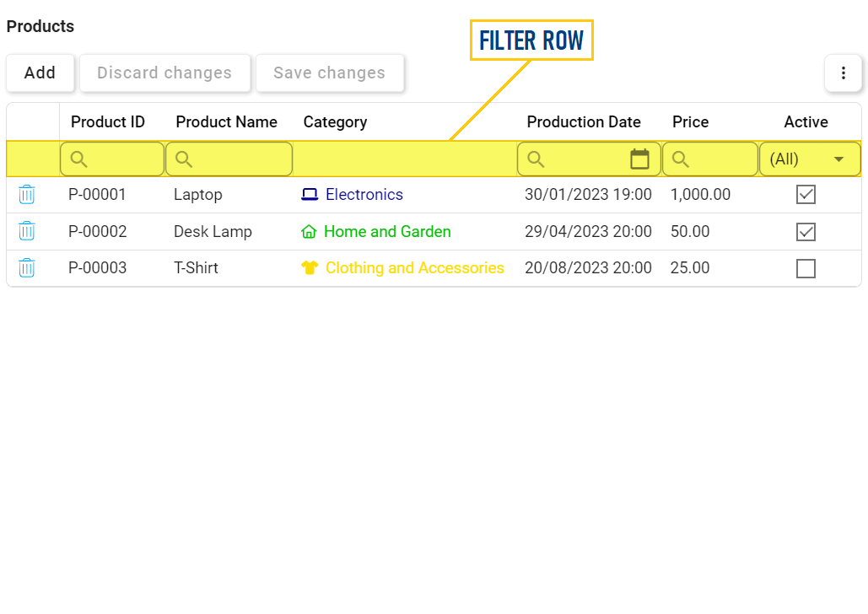Uncheck Active checkbox for Laptop
The width and height of the screenshot is (868, 614).
coord(806,195)
